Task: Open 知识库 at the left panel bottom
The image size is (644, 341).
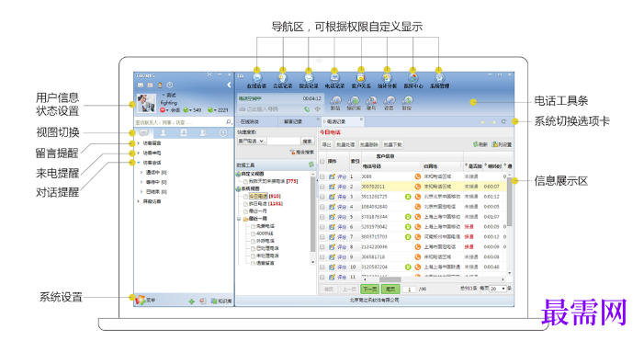Action: [221, 301]
